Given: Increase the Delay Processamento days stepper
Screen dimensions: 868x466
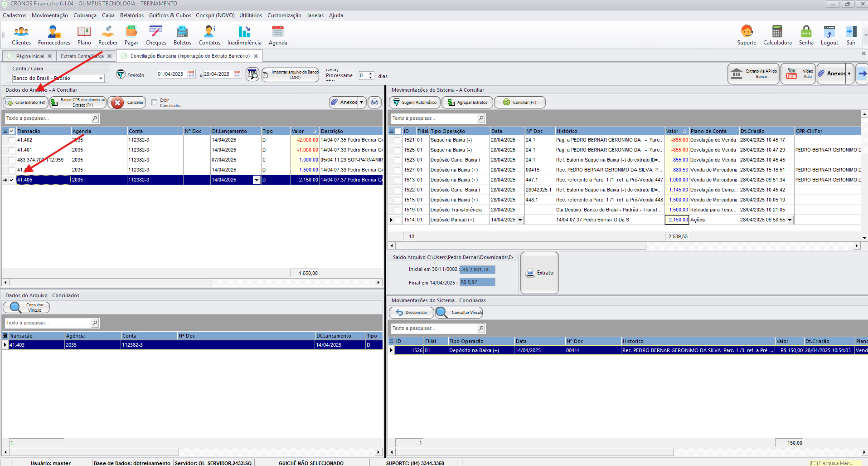Looking at the screenshot, I should click(x=371, y=74).
